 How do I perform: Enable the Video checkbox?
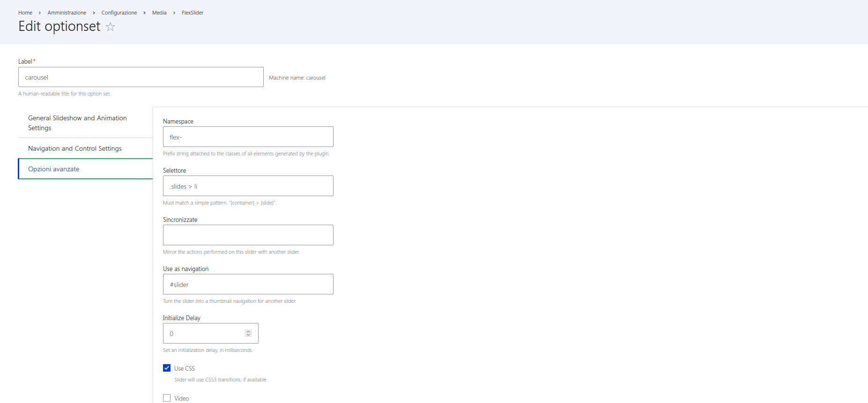coord(167,398)
